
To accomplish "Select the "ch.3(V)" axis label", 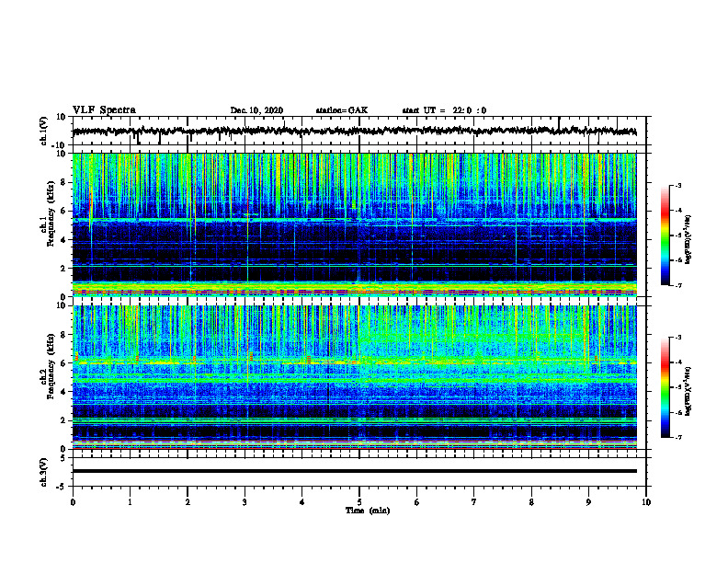I will (44, 473).
